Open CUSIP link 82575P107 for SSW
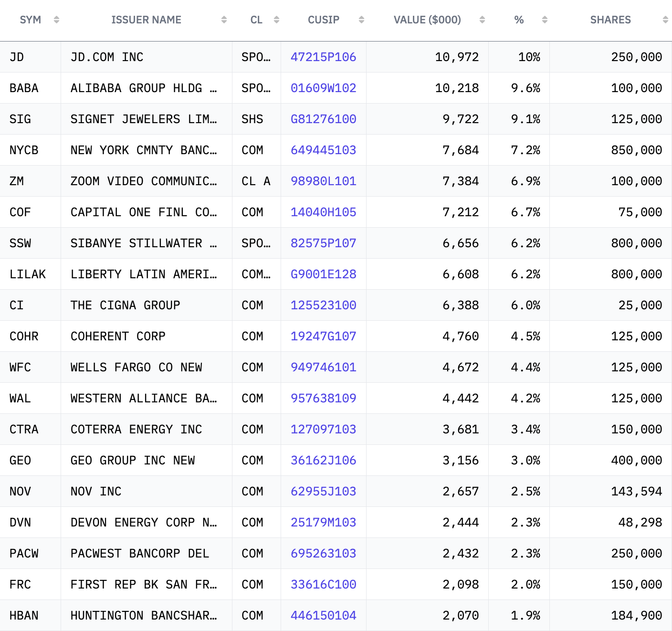Viewport: 672px width, 631px height. coord(324,243)
